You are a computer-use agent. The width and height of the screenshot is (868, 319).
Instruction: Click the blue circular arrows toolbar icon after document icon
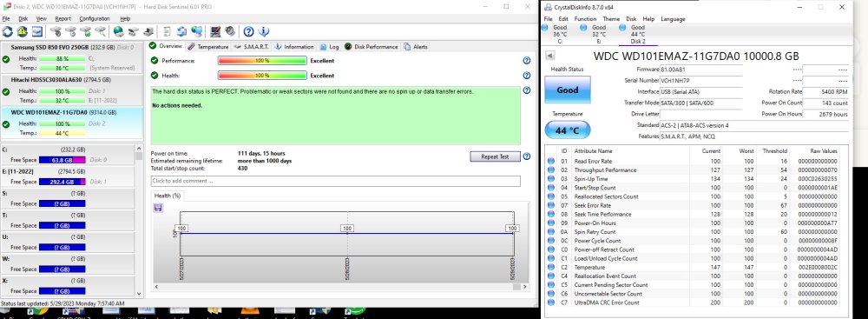point(181,31)
